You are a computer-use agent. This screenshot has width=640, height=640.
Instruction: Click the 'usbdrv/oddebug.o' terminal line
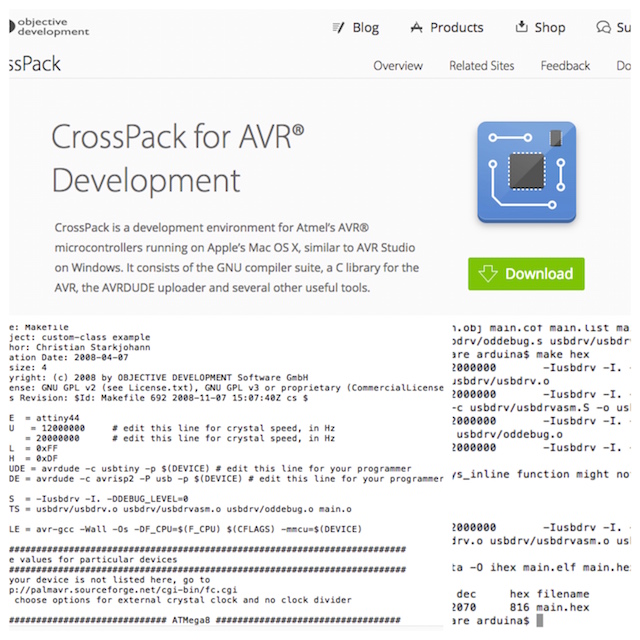click(509, 434)
